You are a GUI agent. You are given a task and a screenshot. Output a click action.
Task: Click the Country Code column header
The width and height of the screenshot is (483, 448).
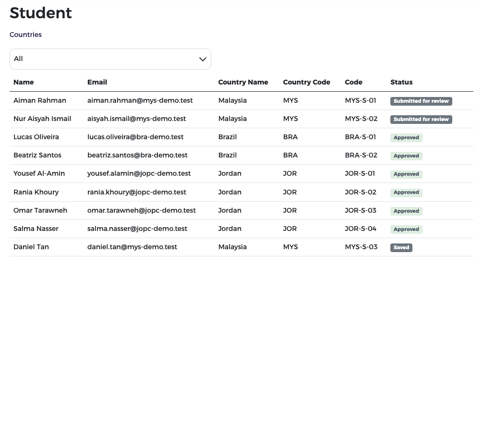306,82
